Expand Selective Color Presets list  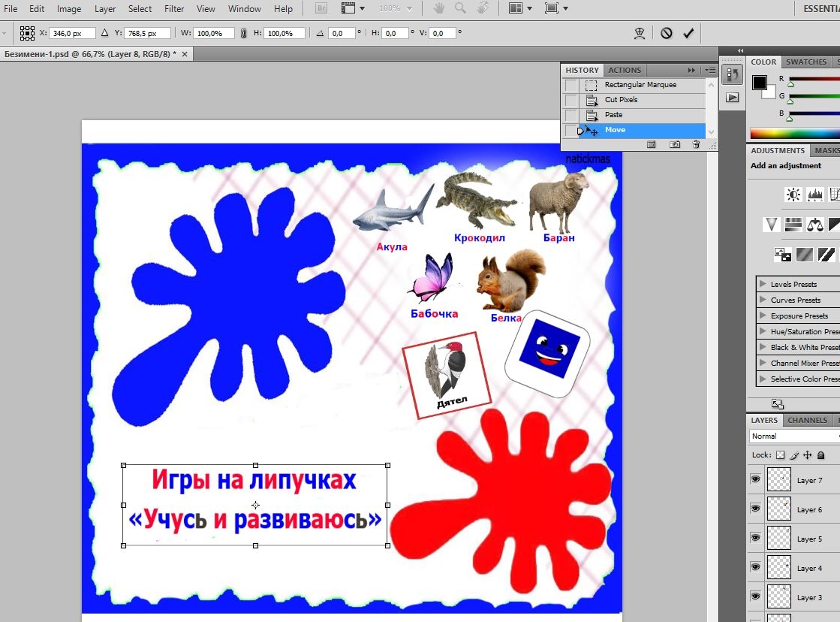[763, 378]
